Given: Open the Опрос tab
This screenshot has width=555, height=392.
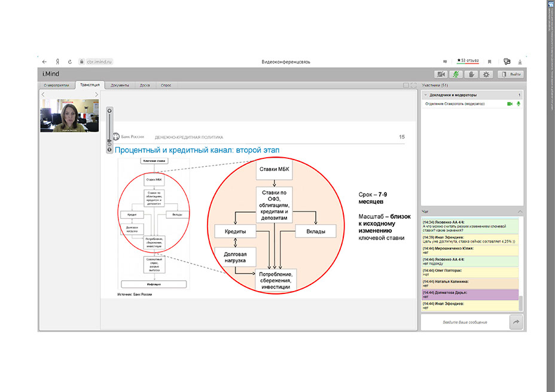Looking at the screenshot, I should click(166, 85).
